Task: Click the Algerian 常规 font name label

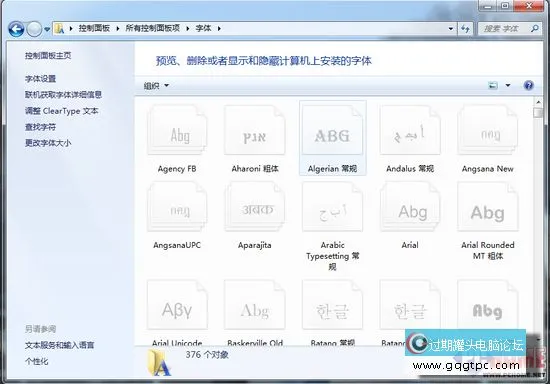Action: tap(333, 169)
